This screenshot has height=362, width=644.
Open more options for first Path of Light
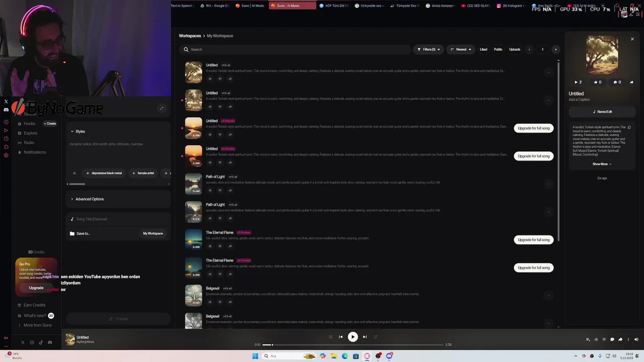pos(548,184)
